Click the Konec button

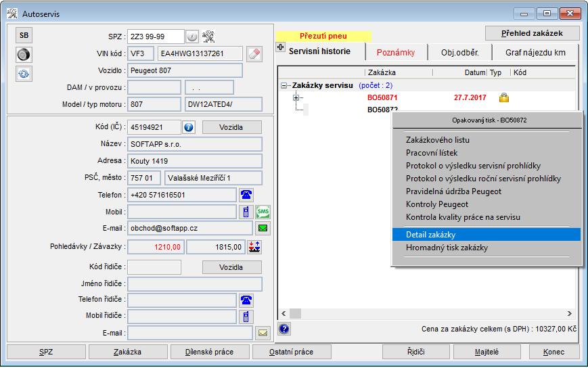554,352
